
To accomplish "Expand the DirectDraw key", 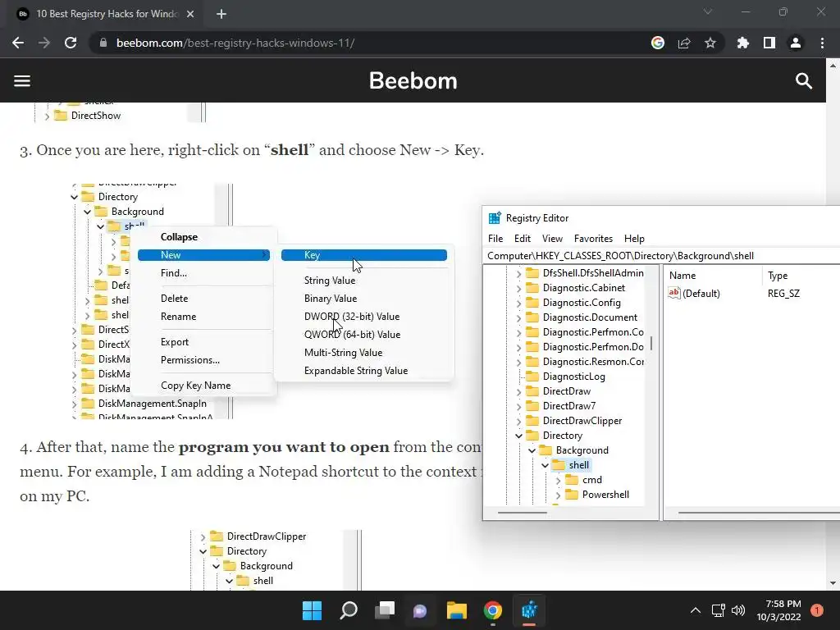I will pyautogui.click(x=518, y=391).
